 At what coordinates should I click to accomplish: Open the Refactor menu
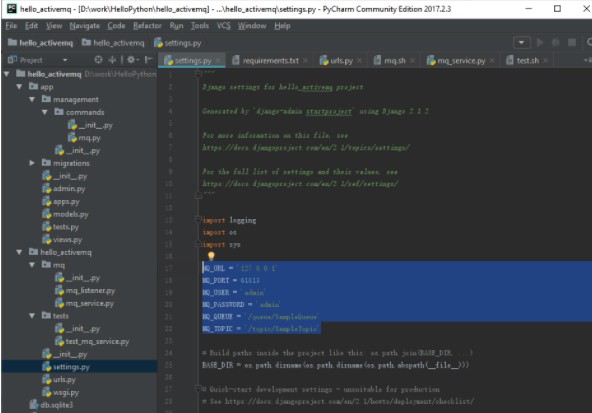pyautogui.click(x=147, y=26)
